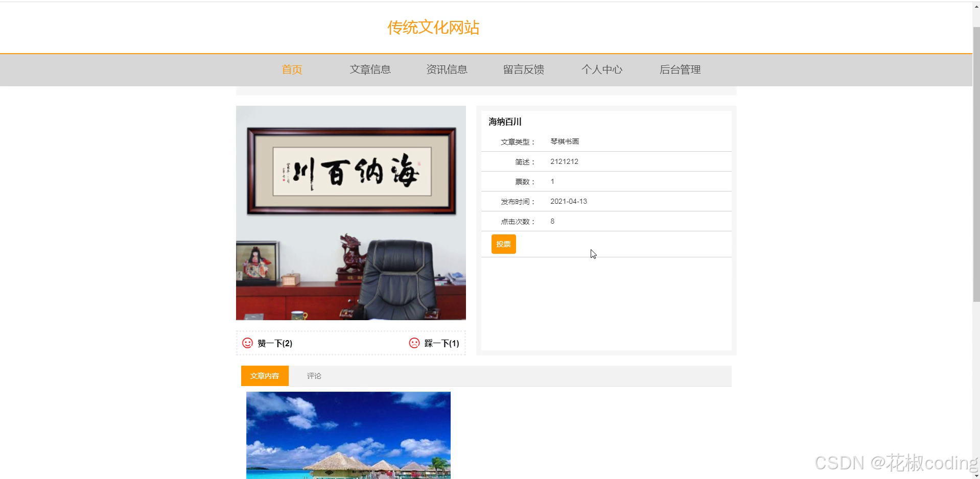Select the 文章内容 content tab
This screenshot has height=479, width=980.
pyautogui.click(x=265, y=376)
